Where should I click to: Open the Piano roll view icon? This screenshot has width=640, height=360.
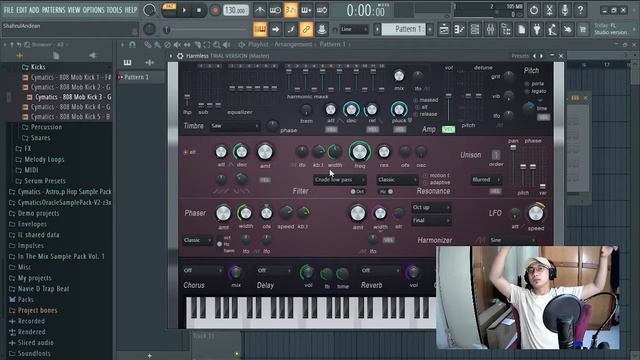click(460, 29)
